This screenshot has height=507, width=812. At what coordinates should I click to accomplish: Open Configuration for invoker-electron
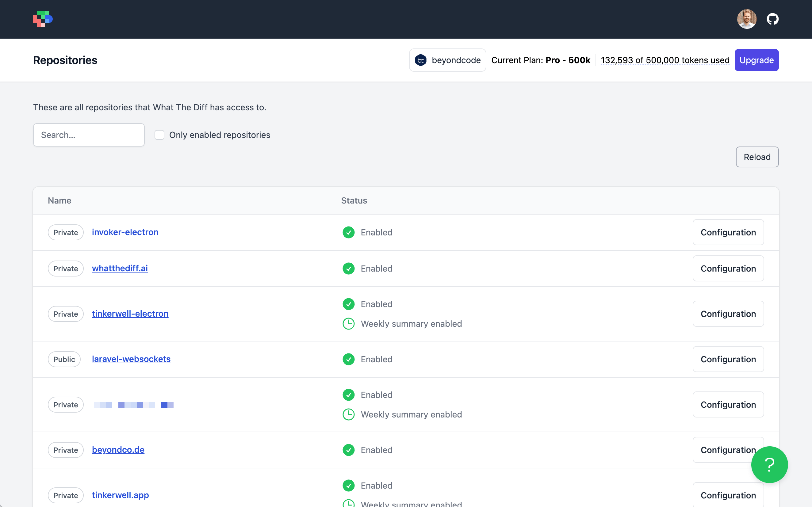tap(728, 232)
